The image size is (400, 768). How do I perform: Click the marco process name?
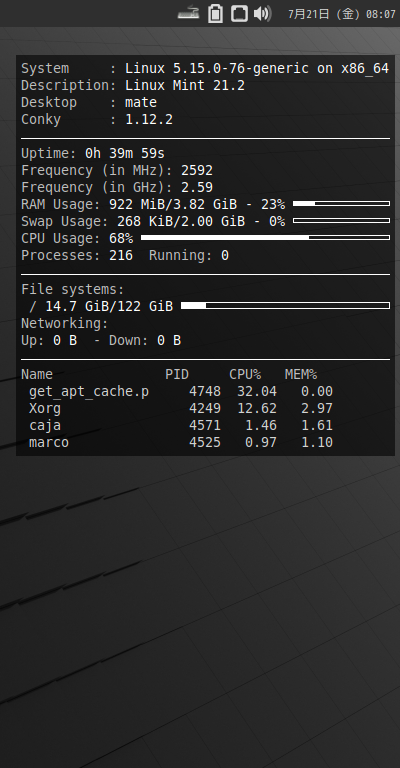click(49, 443)
